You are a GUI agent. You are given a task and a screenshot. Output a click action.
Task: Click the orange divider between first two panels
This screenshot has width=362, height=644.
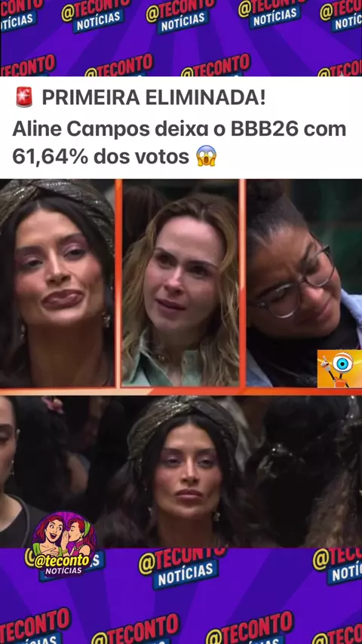pos(118,283)
